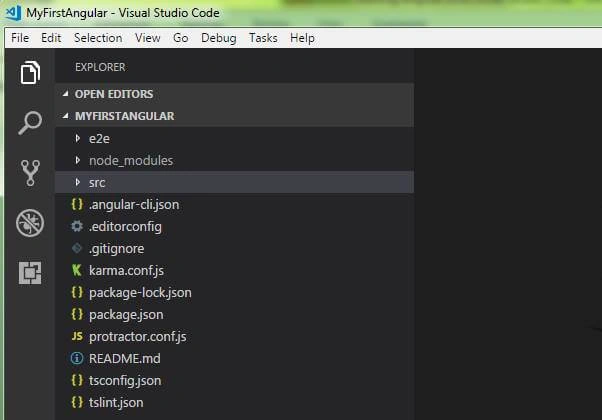Click the OPEN EDITORS header label
Viewport: 602px width, 420px height.
coord(114,94)
